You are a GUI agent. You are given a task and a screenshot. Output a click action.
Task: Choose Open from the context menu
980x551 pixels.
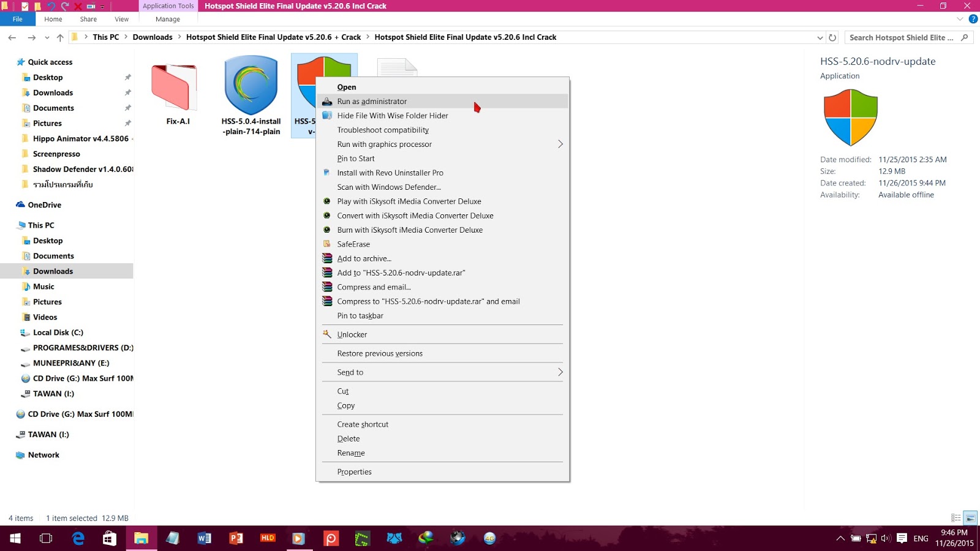(442, 87)
